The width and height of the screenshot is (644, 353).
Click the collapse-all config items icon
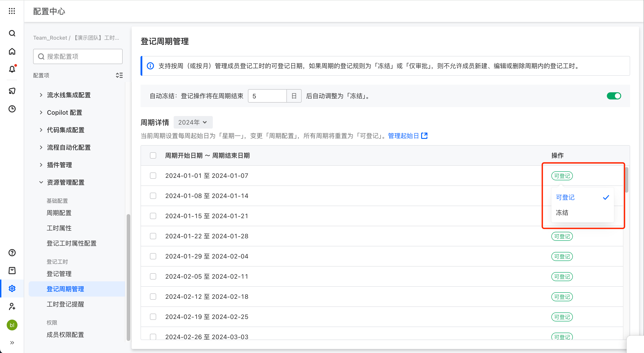pyautogui.click(x=119, y=75)
